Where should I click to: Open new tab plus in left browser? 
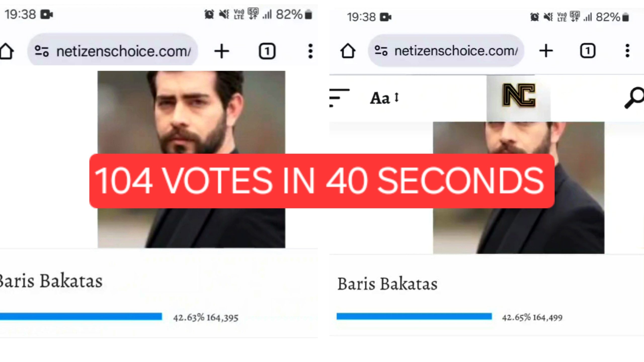click(x=222, y=51)
